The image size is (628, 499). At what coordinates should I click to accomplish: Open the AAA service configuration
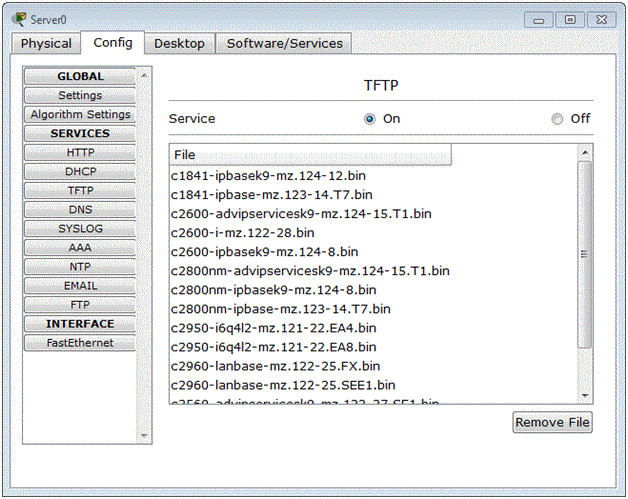80,247
